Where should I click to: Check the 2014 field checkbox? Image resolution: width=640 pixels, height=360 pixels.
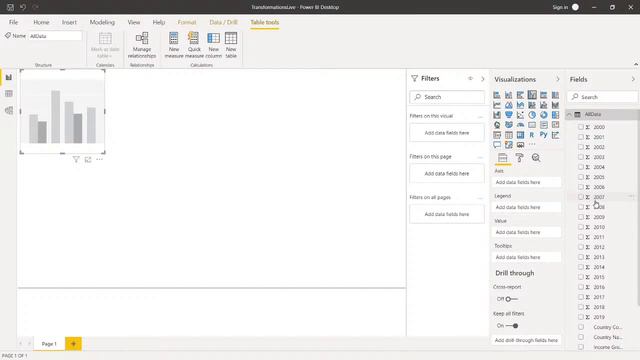tap(580, 267)
